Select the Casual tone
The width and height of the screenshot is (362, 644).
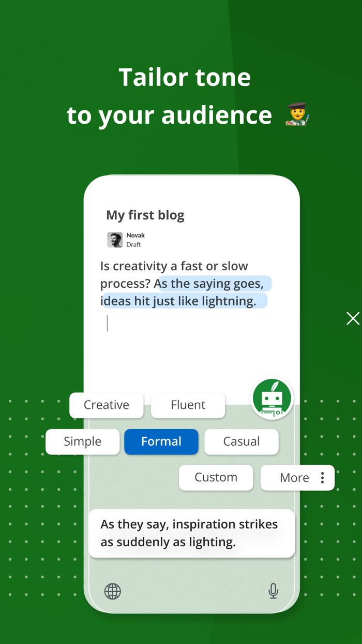(x=241, y=441)
